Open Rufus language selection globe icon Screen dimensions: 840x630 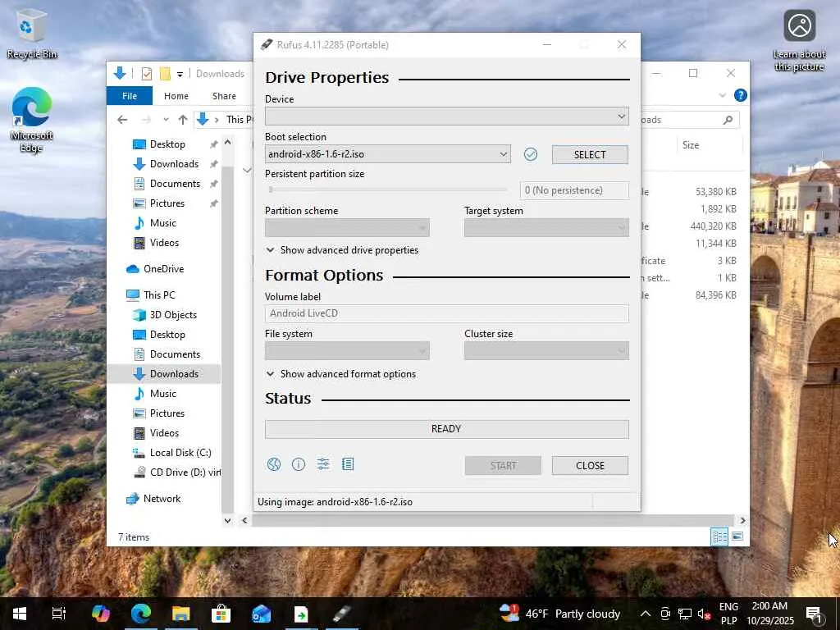pyautogui.click(x=274, y=464)
